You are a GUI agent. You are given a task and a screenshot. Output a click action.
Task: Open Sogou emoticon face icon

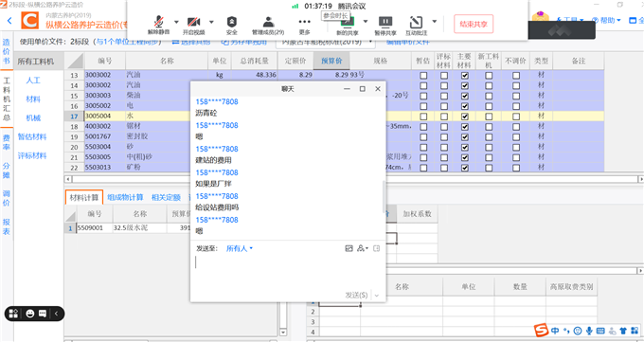point(578,331)
